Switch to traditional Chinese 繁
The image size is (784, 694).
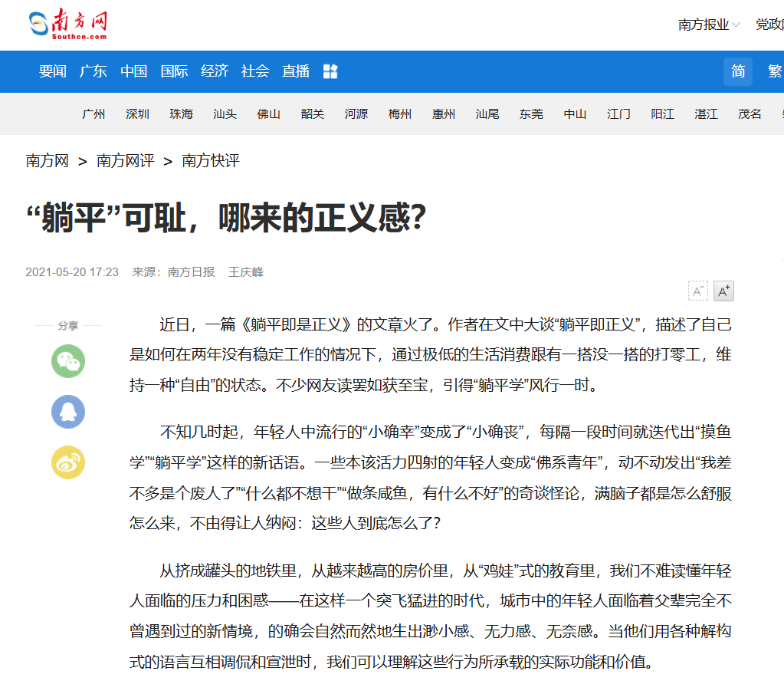pos(774,71)
